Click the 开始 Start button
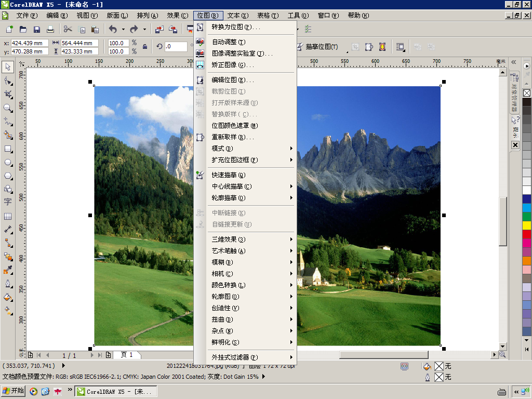Image resolution: width=532 pixels, height=399 pixels. coord(14,391)
